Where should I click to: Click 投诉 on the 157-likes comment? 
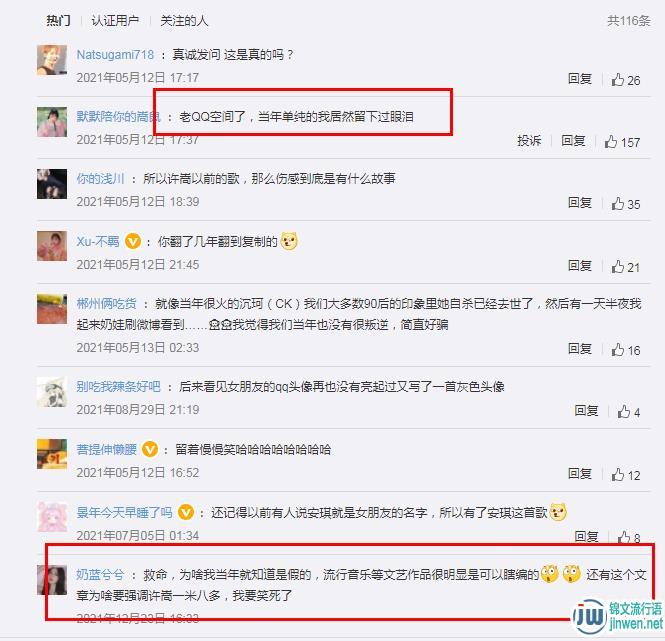click(x=529, y=140)
